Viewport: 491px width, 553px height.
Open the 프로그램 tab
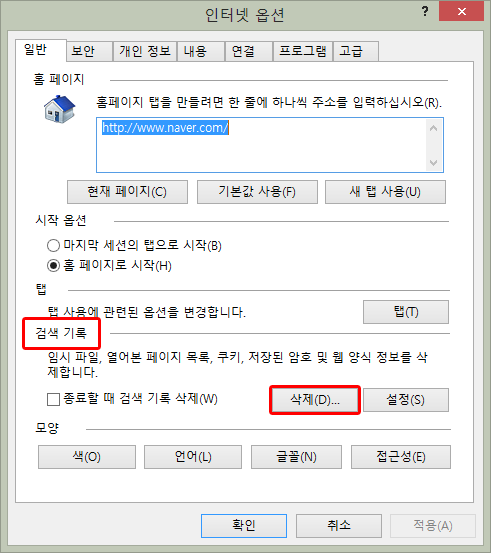click(x=303, y=51)
